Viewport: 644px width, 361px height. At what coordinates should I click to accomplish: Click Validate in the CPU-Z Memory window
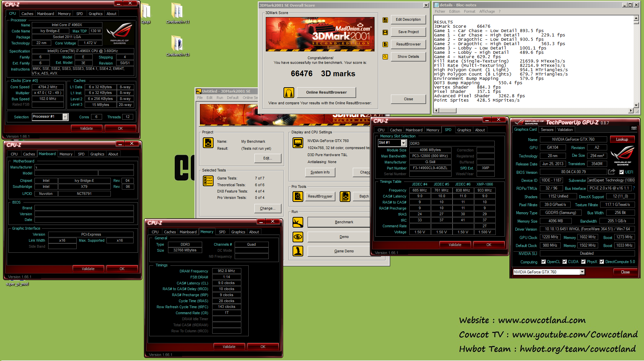(x=229, y=347)
